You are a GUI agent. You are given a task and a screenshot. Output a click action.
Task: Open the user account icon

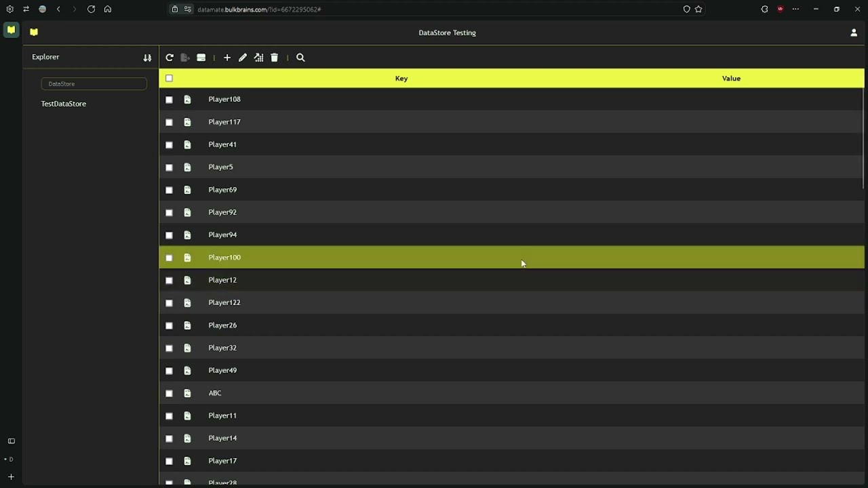tap(854, 33)
